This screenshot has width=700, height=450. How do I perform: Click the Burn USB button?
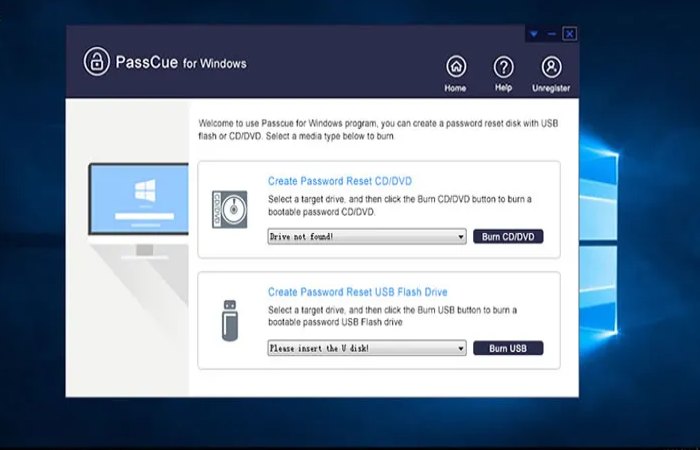click(x=508, y=348)
